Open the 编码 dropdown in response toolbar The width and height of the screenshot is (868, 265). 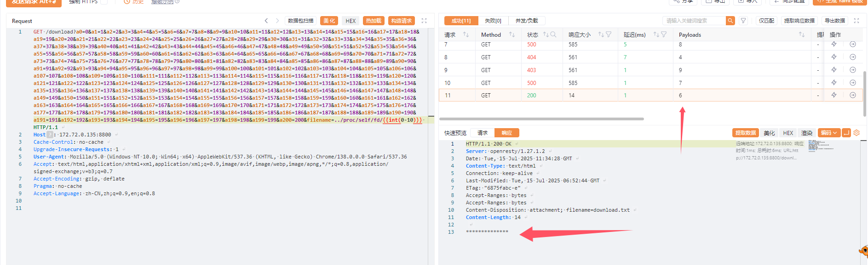[x=828, y=133]
